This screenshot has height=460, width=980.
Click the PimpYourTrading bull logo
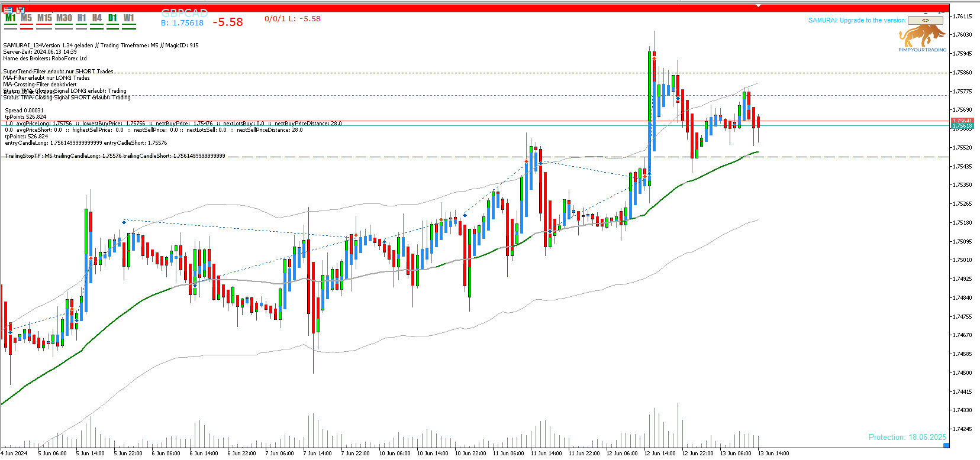[922, 37]
